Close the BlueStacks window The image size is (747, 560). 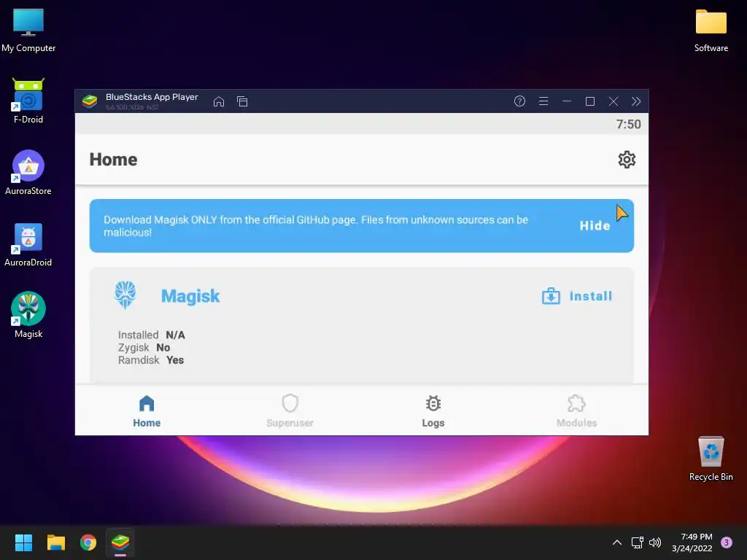(x=613, y=101)
